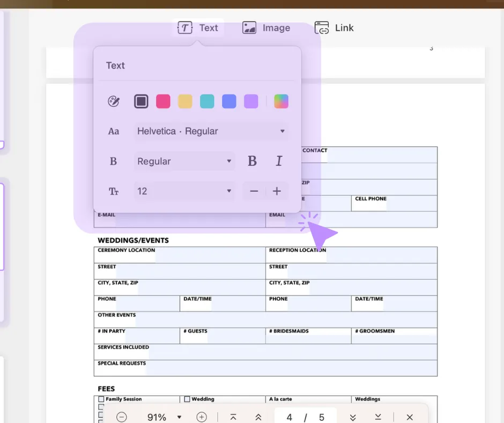Open the Helvetica font family dropdown
Image resolution: width=504 pixels, height=423 pixels.
pos(211,131)
